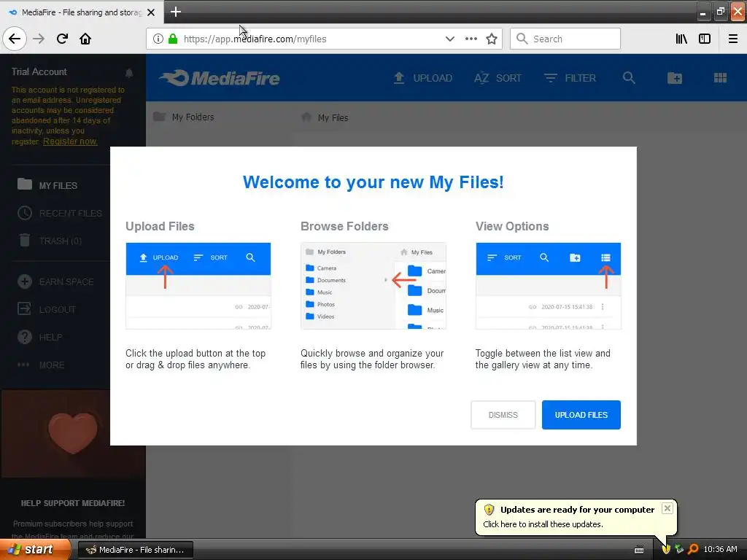
Task: Toggle the Firefox sidebar icon
Action: pos(705,39)
